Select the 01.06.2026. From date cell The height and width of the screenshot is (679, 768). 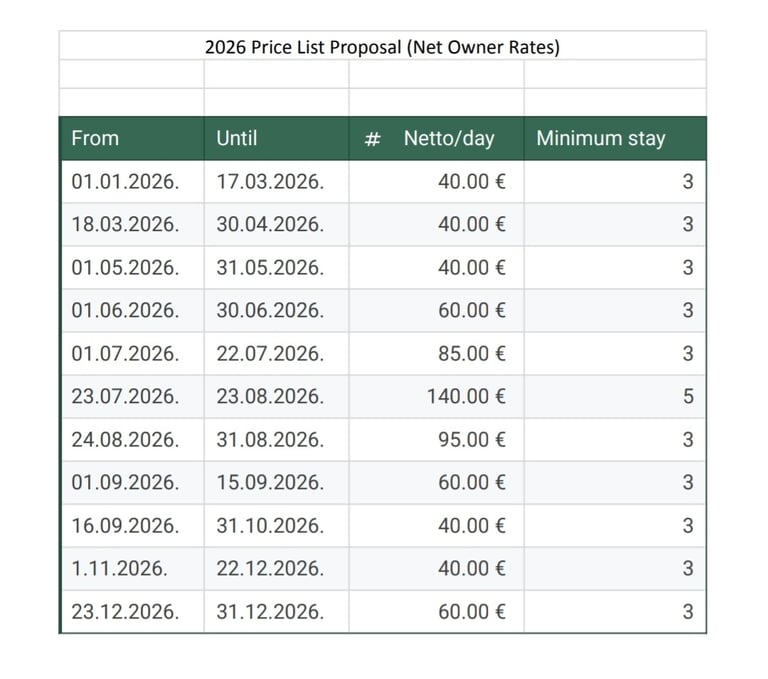tap(126, 311)
